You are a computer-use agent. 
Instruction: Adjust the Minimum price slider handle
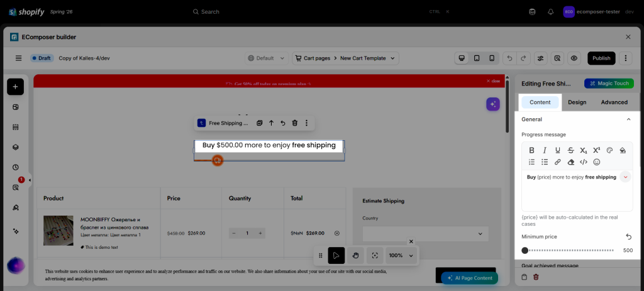pyautogui.click(x=525, y=250)
